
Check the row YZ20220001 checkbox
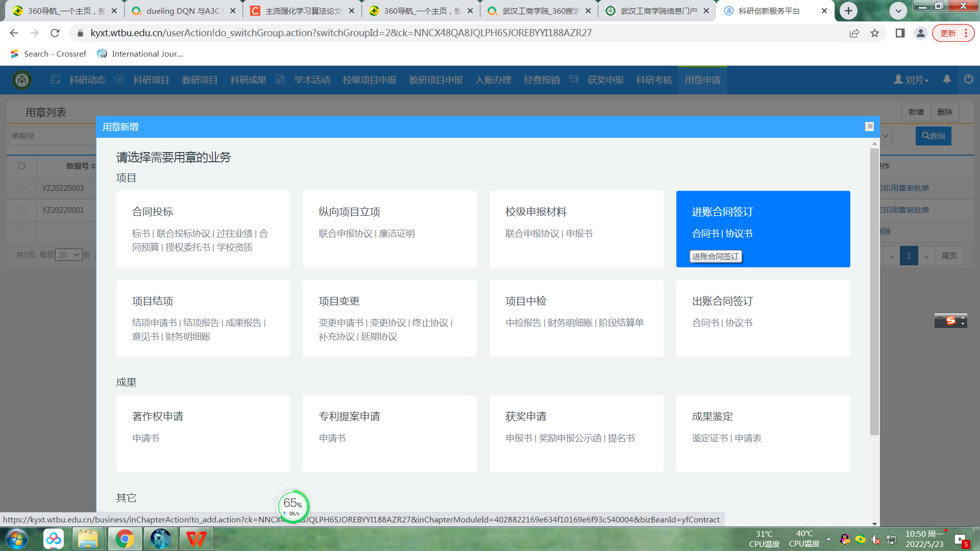coord(21,210)
